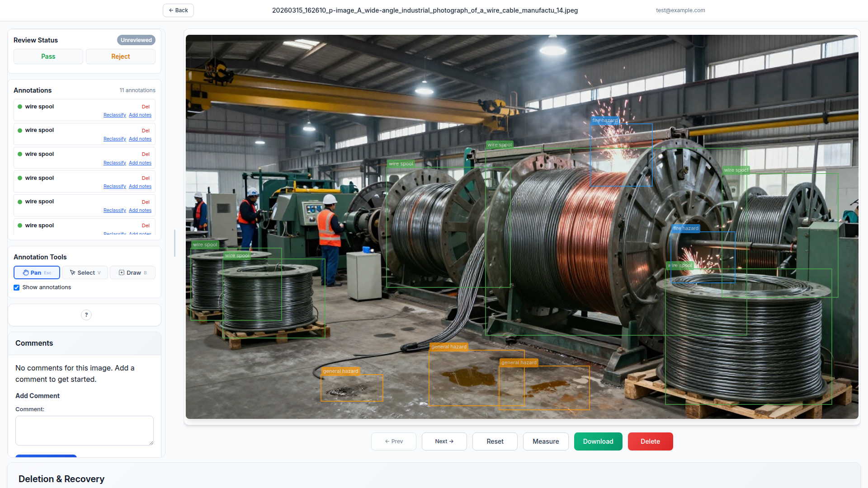Image resolution: width=868 pixels, height=488 pixels.
Task: Click the 'fire hazard' label near sparks top
Action: click(604, 121)
